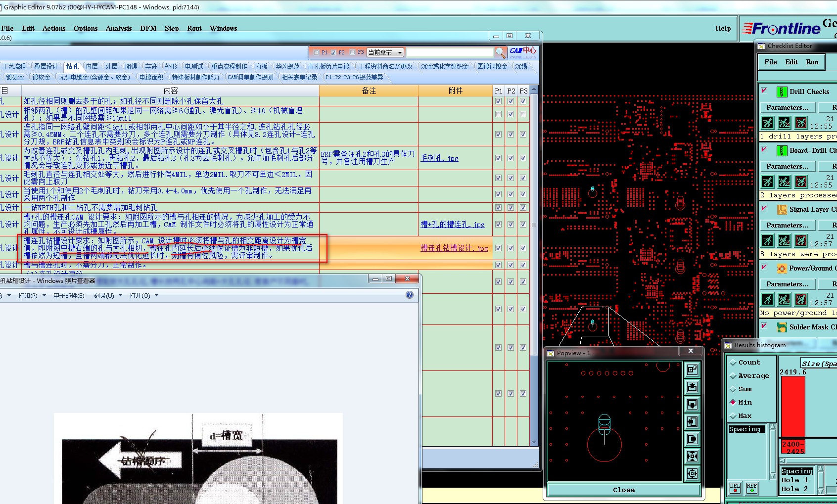Click Parameters button under Signal Layer Checks
The height and width of the screenshot is (504, 837).
[x=787, y=225]
